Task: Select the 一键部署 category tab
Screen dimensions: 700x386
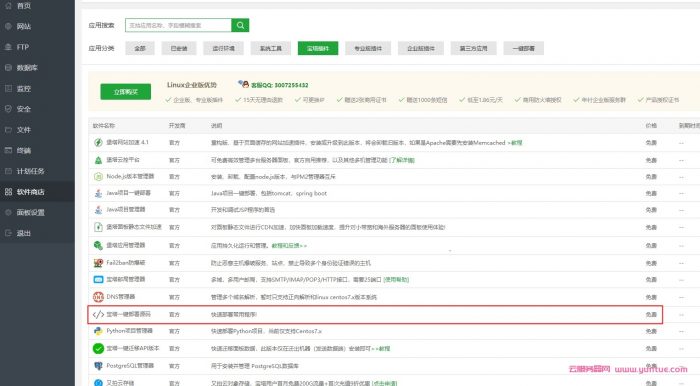Action: pyautogui.click(x=524, y=48)
